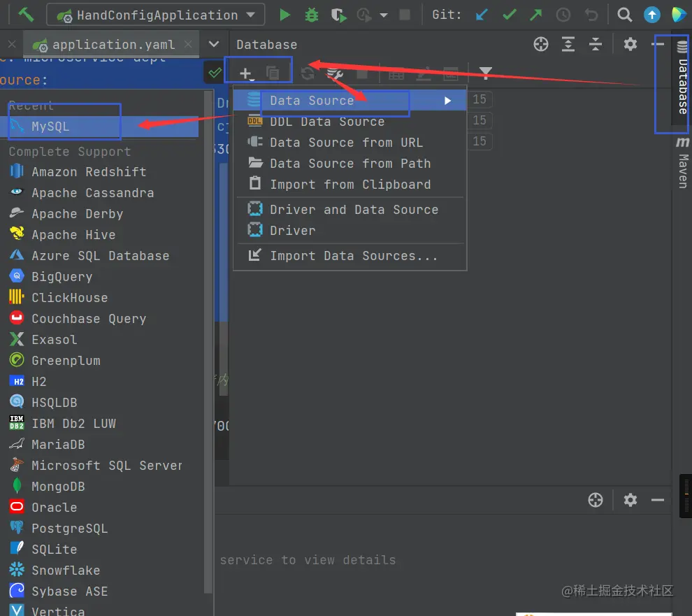Select ClickHouse data source
Viewport: 692px width, 616px height.
pyautogui.click(x=99, y=297)
